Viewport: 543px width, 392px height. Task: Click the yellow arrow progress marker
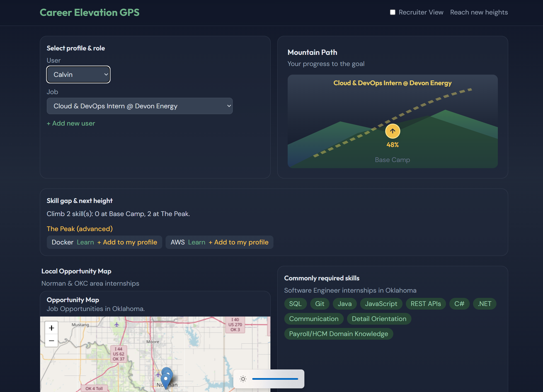coord(392,131)
